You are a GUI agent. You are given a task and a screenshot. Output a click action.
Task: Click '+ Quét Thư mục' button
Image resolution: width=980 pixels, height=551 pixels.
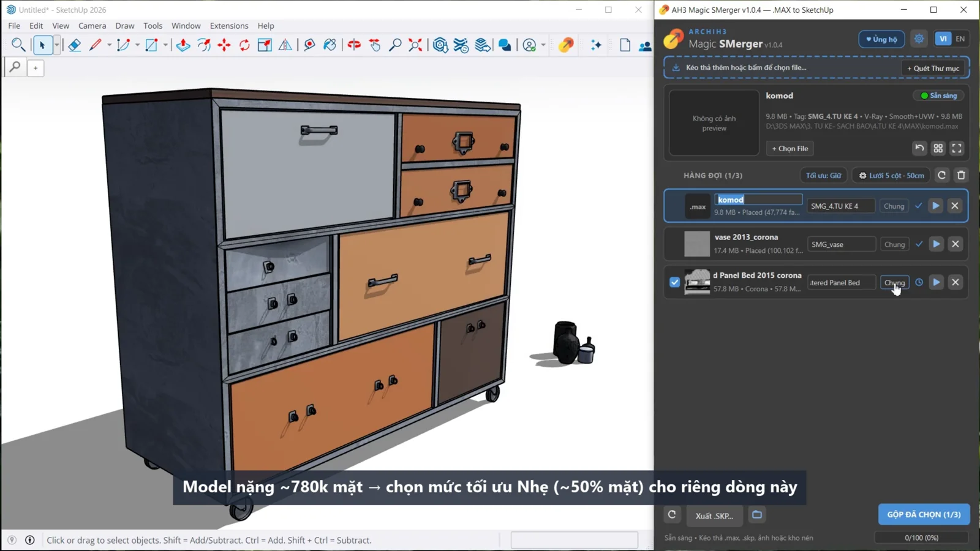tap(933, 68)
